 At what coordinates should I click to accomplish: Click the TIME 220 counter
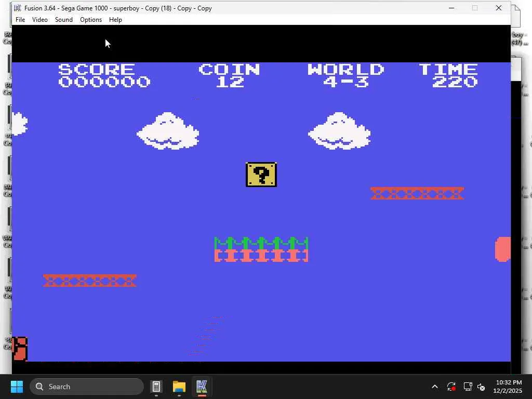[x=448, y=76]
